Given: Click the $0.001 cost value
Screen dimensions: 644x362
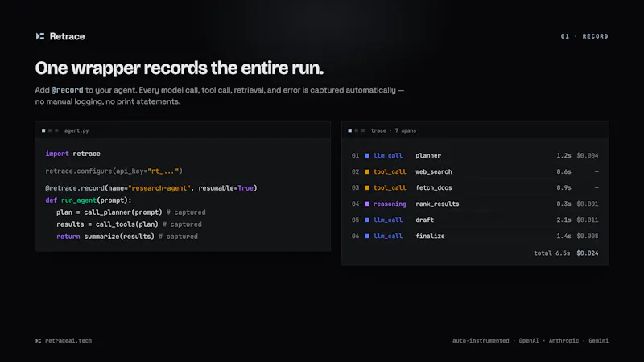Looking at the screenshot, I should click(588, 204).
